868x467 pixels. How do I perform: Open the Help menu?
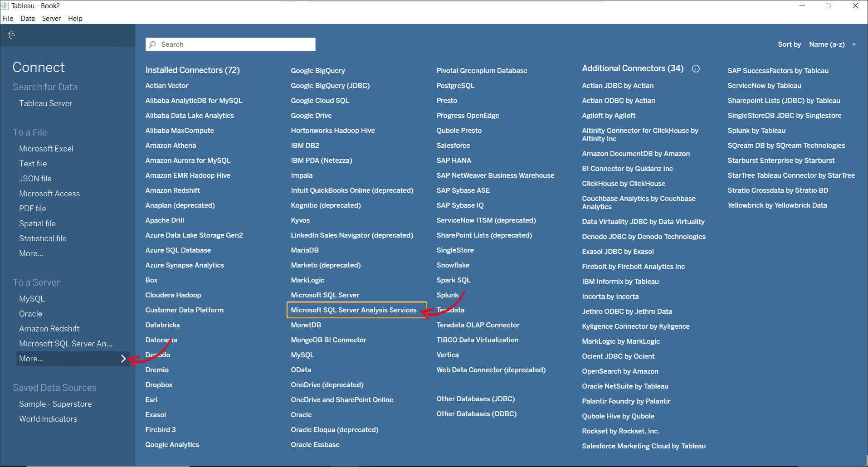click(75, 19)
